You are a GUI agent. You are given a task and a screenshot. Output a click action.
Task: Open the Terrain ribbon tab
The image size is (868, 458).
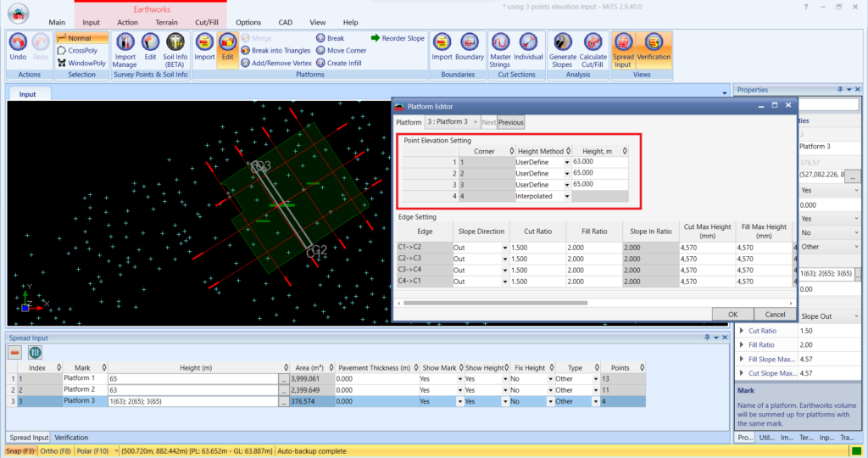pyautogui.click(x=166, y=23)
